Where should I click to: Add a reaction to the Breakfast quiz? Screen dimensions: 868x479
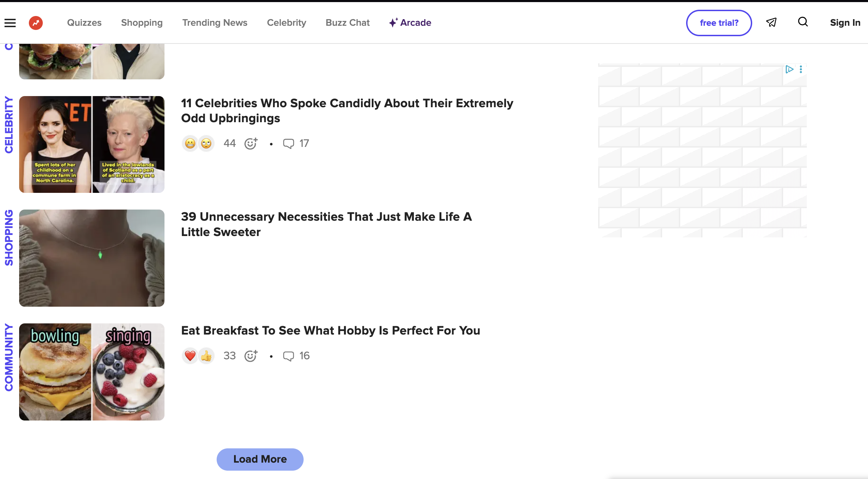click(x=251, y=356)
